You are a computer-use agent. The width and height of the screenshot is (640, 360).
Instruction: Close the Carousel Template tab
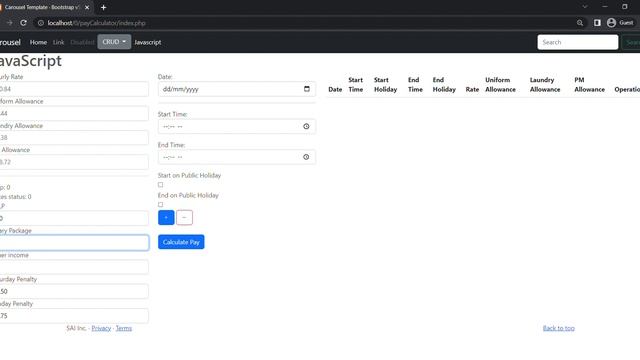pyautogui.click(x=87, y=7)
